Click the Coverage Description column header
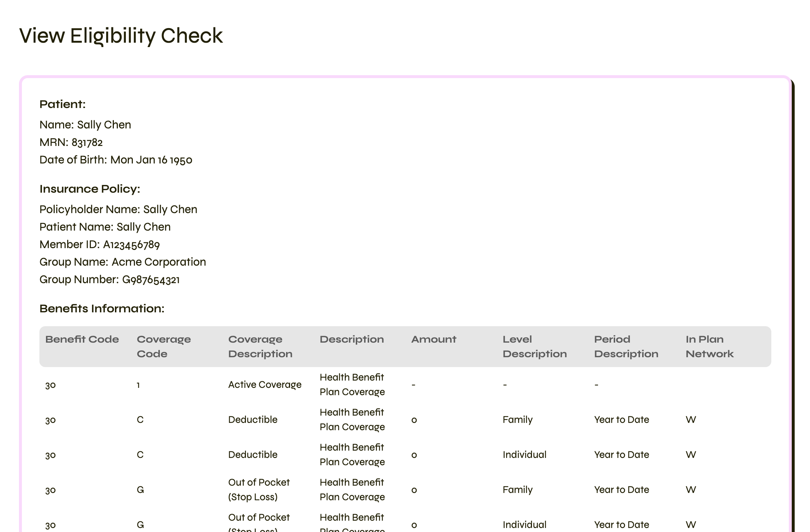This screenshot has width=810, height=532. (261, 347)
